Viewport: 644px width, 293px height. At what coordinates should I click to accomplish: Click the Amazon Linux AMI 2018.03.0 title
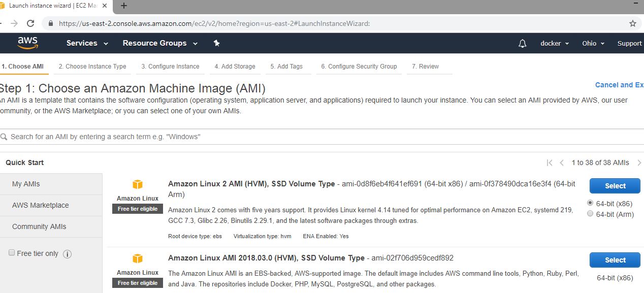pyautogui.click(x=266, y=258)
